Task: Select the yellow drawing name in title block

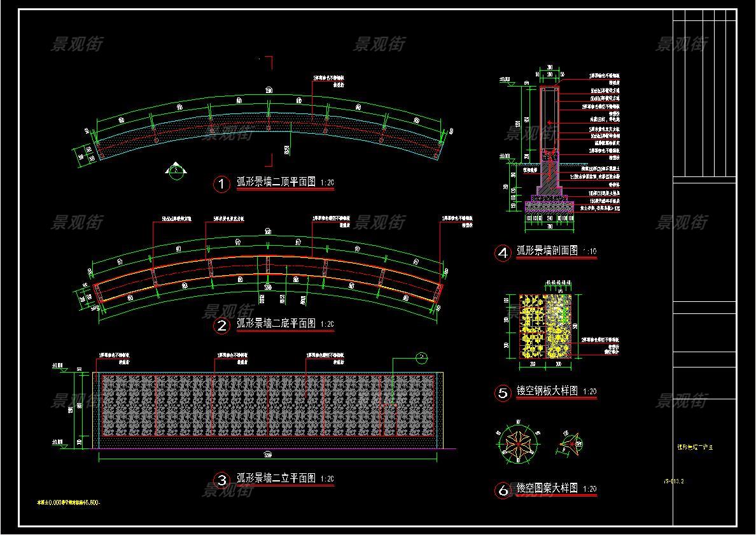Action: click(694, 448)
